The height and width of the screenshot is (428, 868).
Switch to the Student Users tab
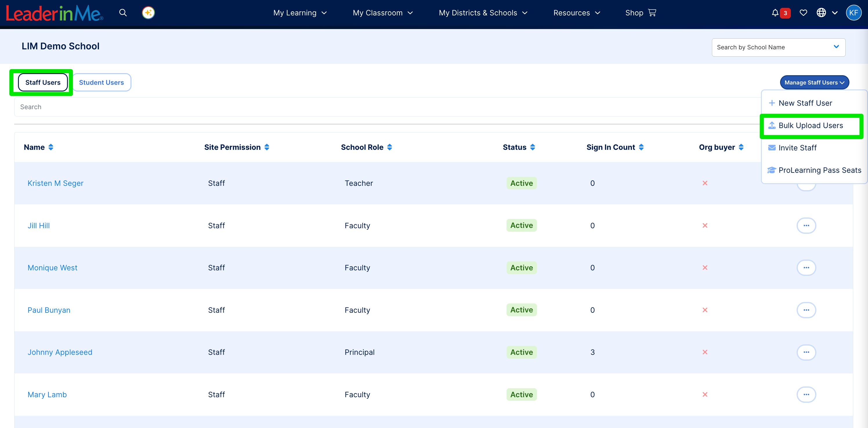[x=102, y=82]
